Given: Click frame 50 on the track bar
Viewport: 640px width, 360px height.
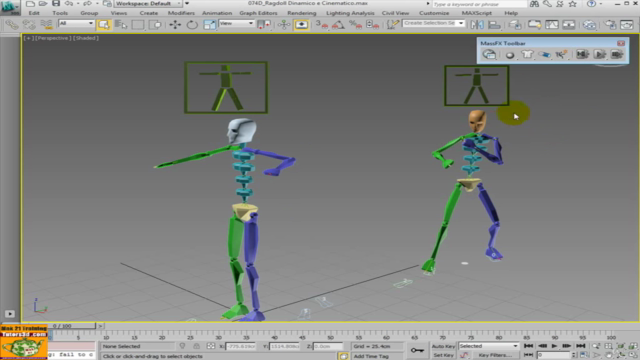Looking at the screenshot, I should coord(331,337).
